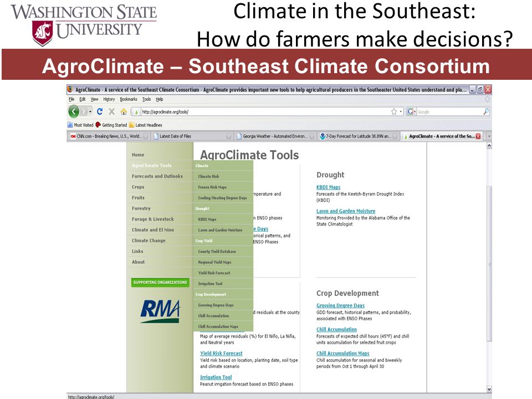Open Fruits in sidebar
Viewport: 532px width, 399px height.
[138, 197]
